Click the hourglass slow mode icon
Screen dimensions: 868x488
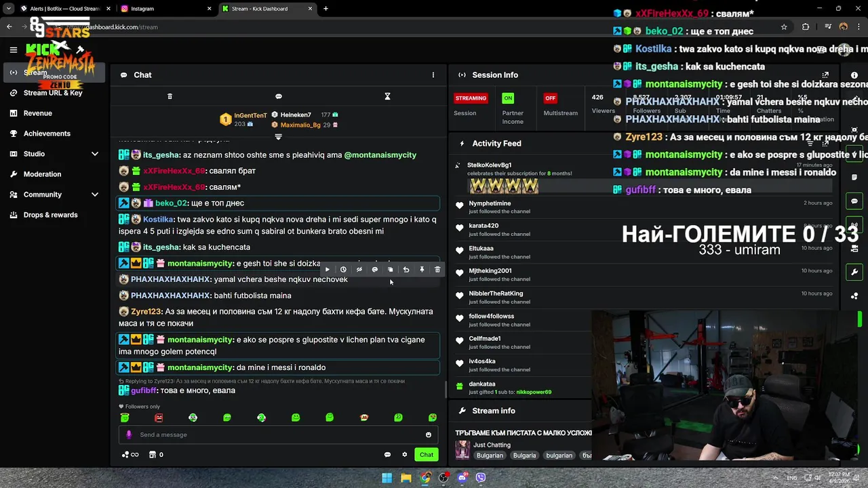[387, 96]
